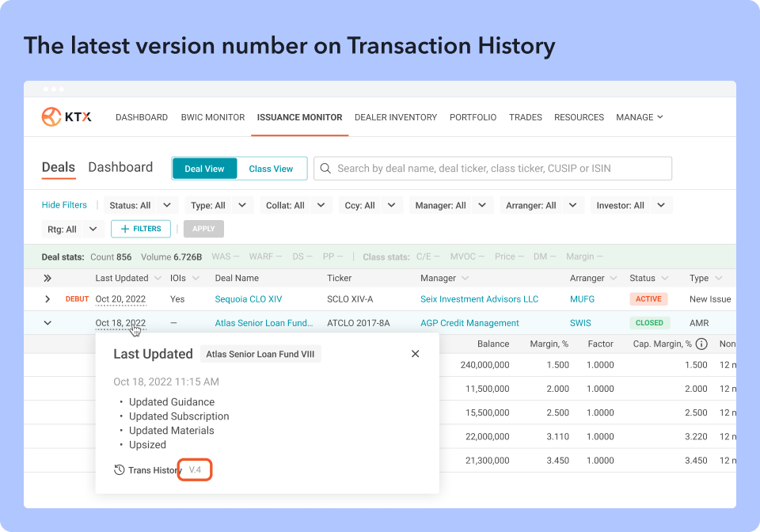Switch to Class View toggle

[271, 169]
